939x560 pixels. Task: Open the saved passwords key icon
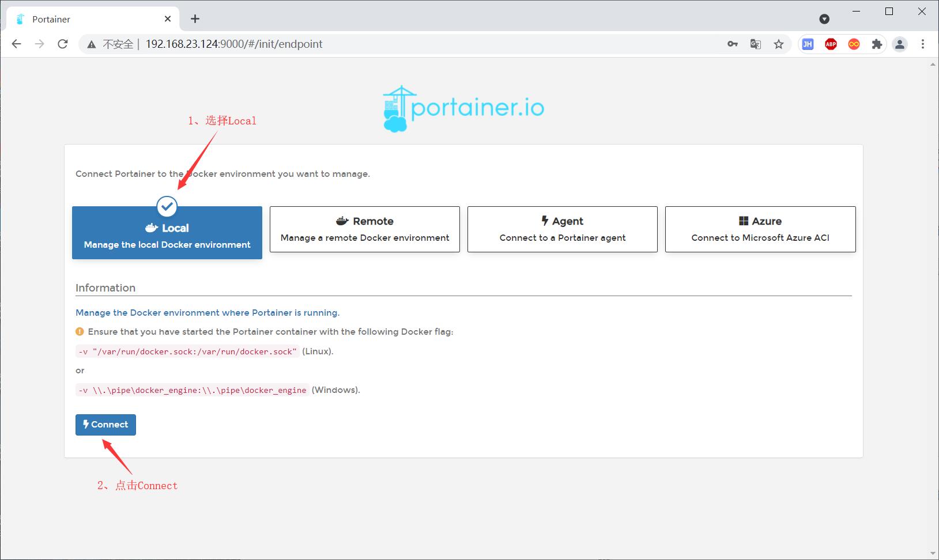(732, 44)
